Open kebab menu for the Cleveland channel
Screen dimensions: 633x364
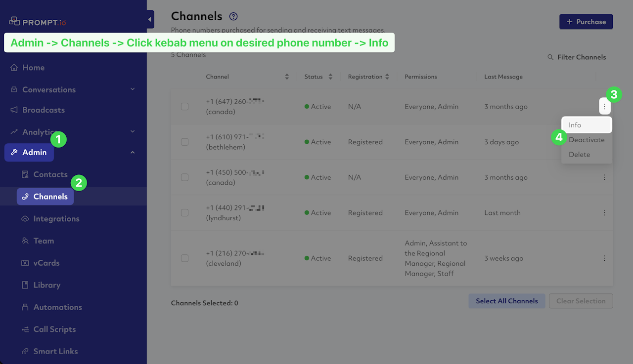click(x=604, y=258)
